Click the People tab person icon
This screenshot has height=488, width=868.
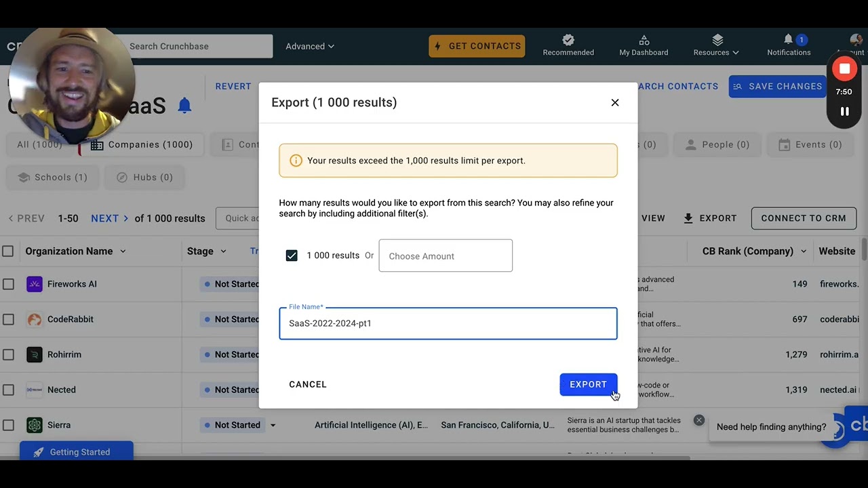(691, 144)
